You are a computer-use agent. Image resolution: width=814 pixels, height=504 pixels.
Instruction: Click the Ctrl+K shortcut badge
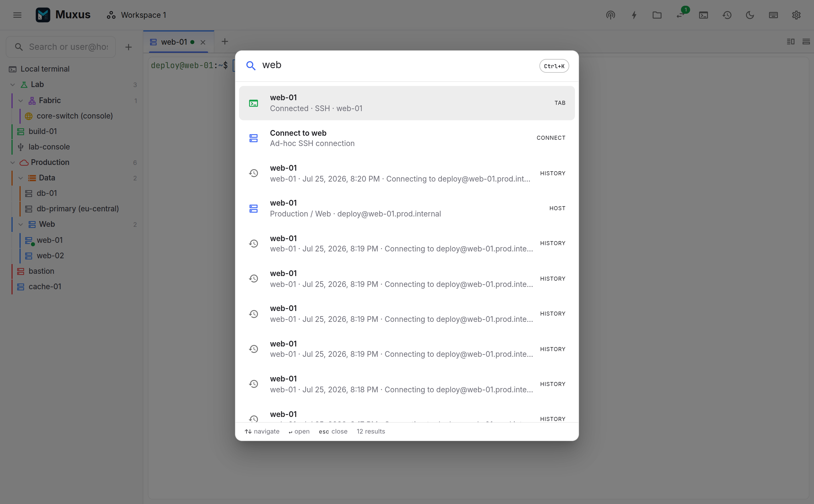tap(554, 66)
